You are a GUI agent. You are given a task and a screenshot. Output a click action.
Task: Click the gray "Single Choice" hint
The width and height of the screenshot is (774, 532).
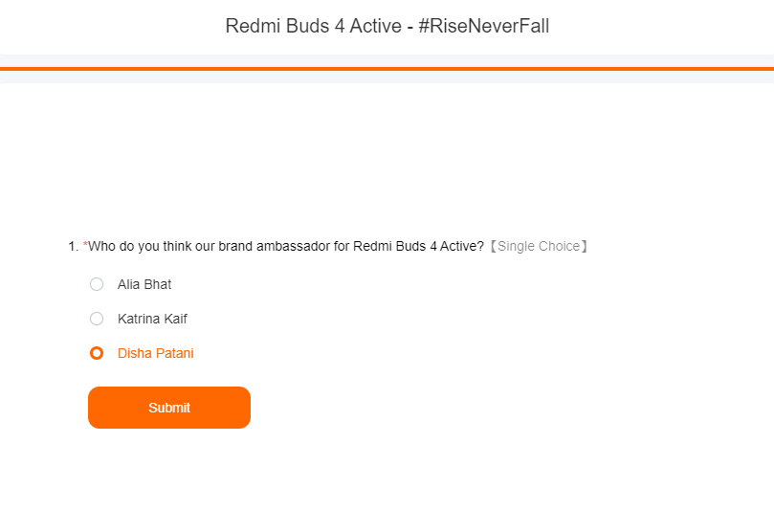click(x=539, y=246)
